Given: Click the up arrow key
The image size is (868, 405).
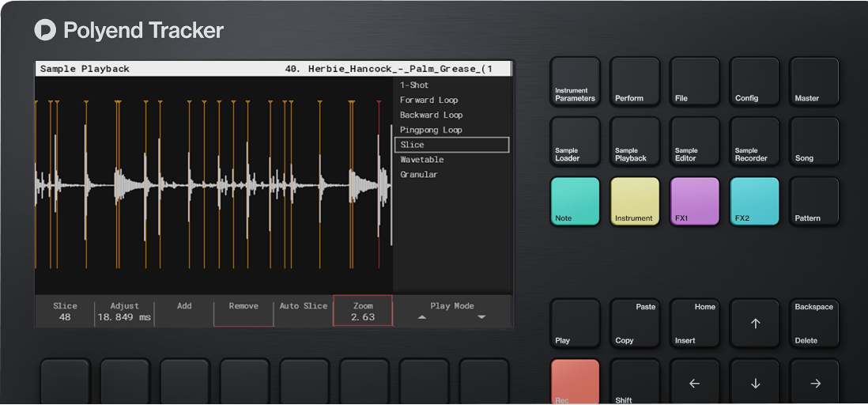Looking at the screenshot, I should click(754, 324).
